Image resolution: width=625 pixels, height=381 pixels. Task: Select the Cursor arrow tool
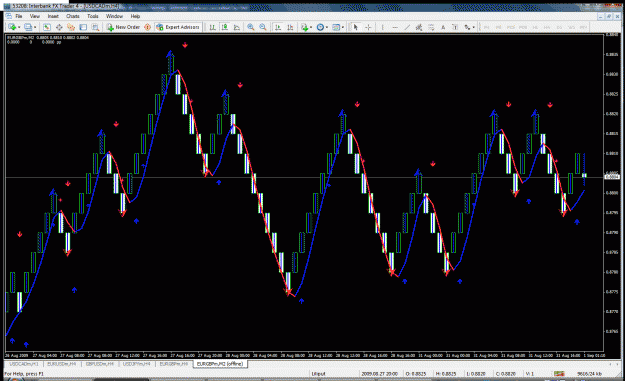356,27
